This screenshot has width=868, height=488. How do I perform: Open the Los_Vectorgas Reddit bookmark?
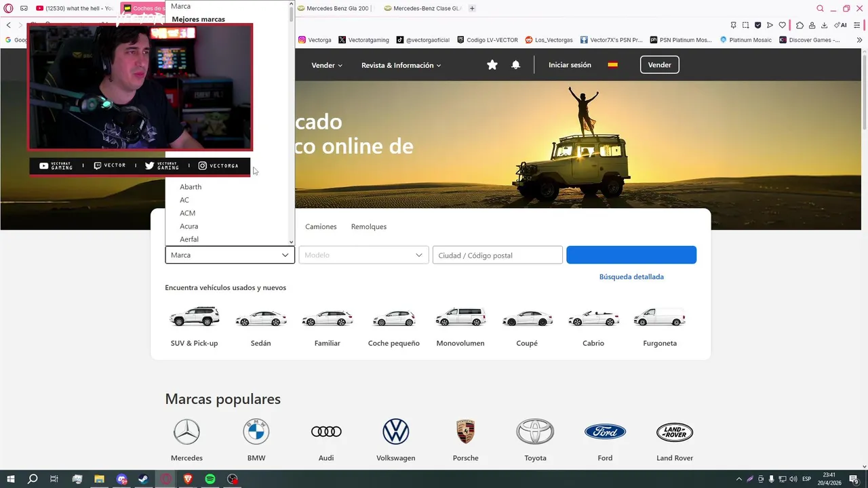549,40
